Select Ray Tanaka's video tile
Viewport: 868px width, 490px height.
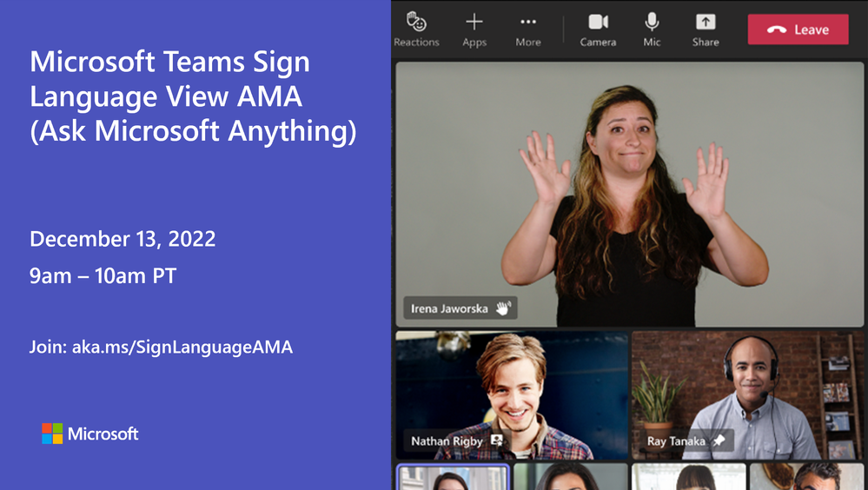coord(747,395)
